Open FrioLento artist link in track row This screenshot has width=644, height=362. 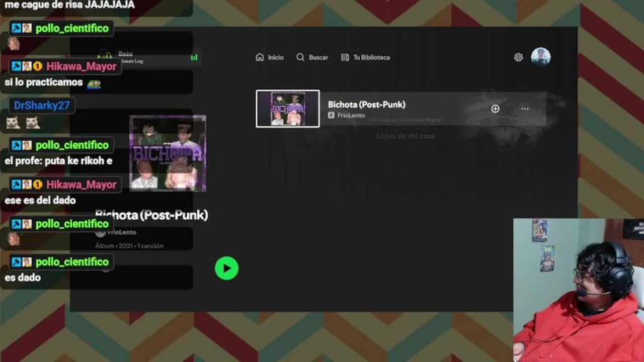[x=351, y=115]
